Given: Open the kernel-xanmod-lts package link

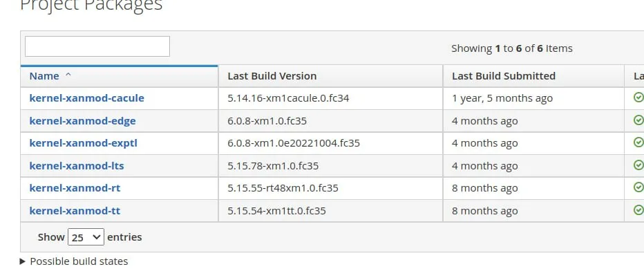Looking at the screenshot, I should [x=77, y=166].
